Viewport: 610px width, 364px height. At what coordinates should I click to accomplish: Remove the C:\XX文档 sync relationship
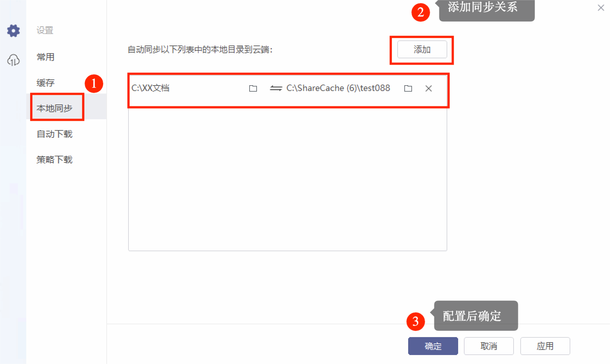(429, 88)
